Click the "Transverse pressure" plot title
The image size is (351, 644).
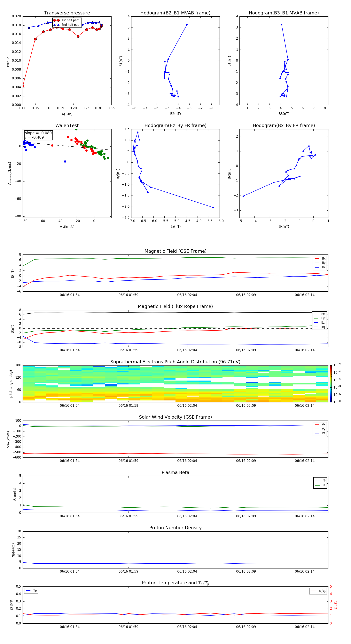point(67,13)
